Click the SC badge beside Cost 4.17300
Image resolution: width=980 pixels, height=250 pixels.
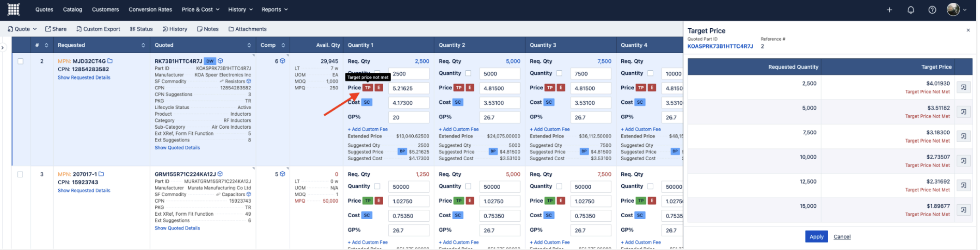(367, 102)
